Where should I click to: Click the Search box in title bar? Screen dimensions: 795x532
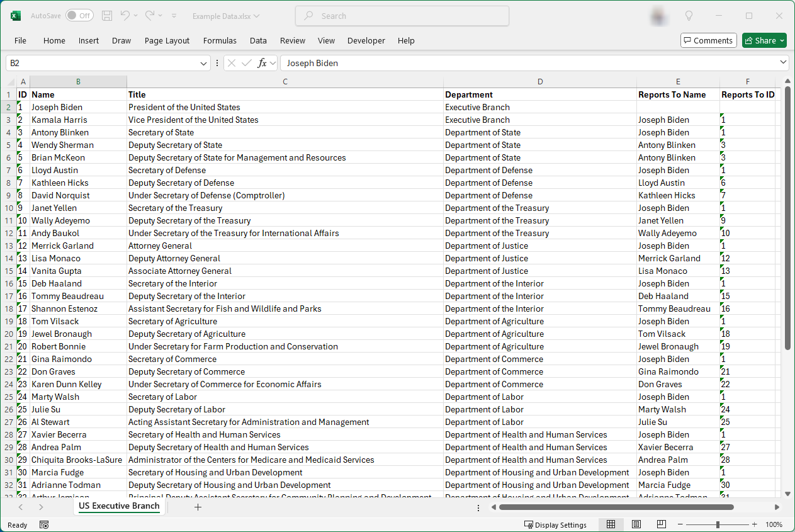(x=402, y=16)
